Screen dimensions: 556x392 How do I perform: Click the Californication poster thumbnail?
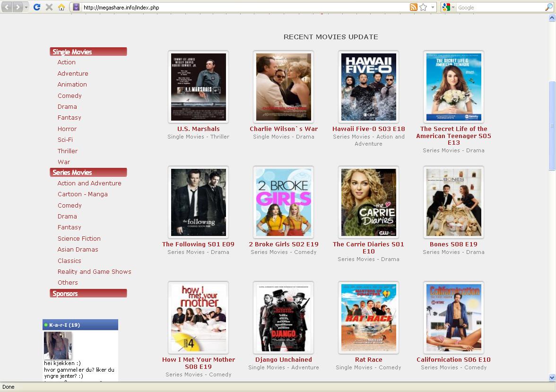453,317
